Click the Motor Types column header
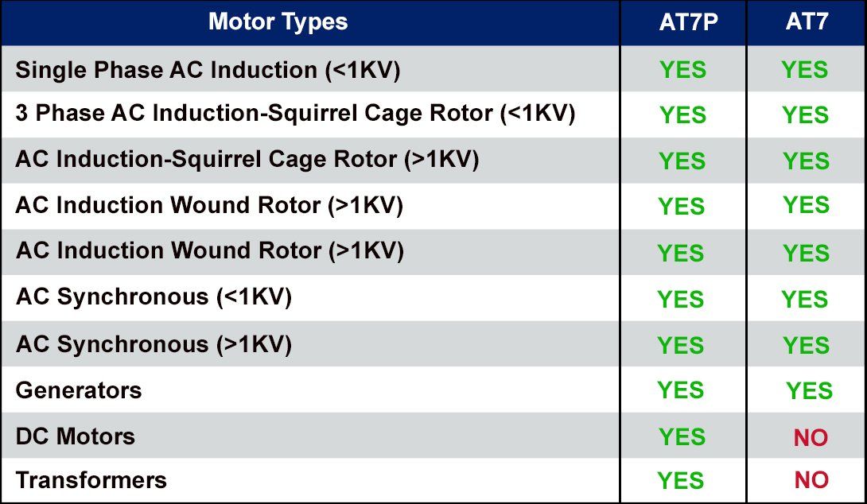 [x=278, y=21]
